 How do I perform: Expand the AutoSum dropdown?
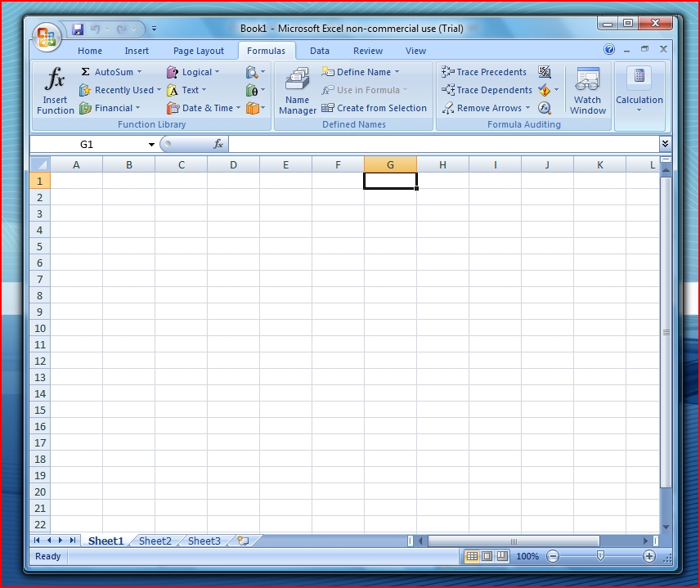[x=139, y=72]
